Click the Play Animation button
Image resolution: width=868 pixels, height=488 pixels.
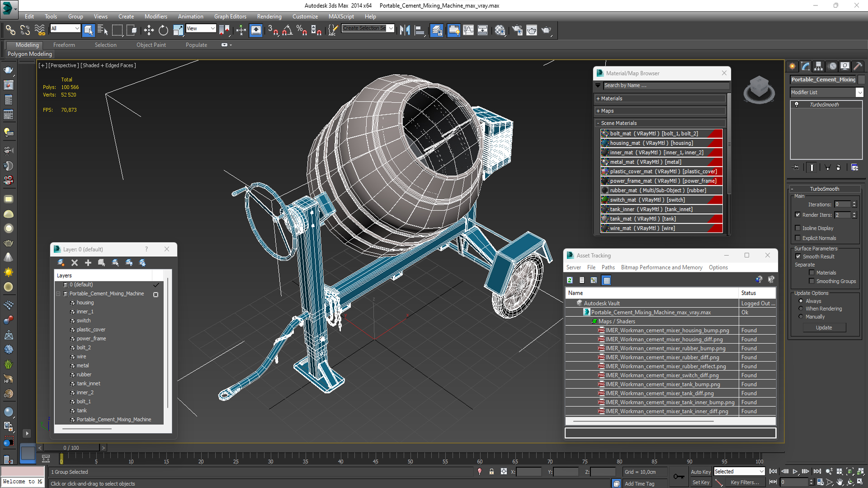795,471
